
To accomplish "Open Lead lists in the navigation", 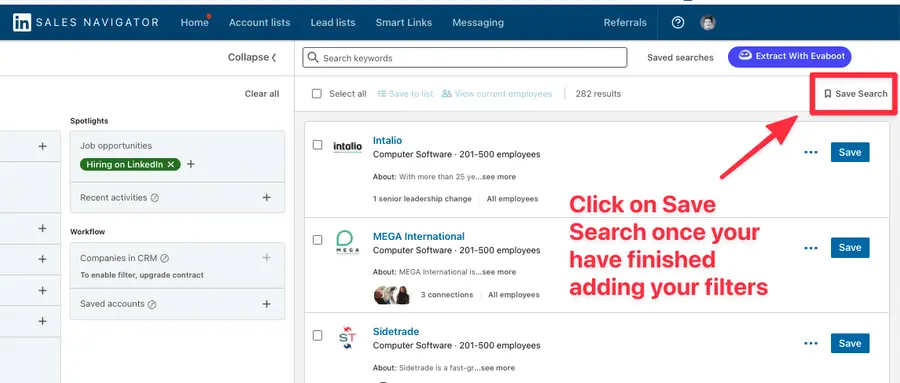I will pos(333,22).
